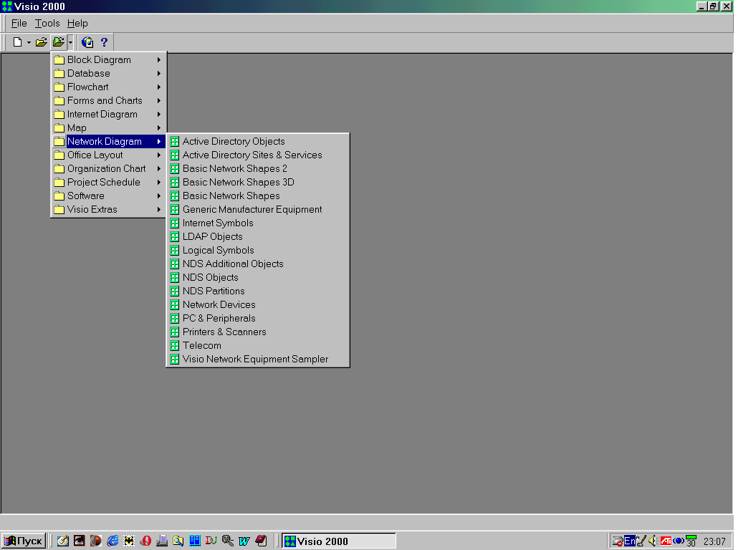This screenshot has width=756, height=550.
Task: Open the File menu
Action: click(19, 23)
